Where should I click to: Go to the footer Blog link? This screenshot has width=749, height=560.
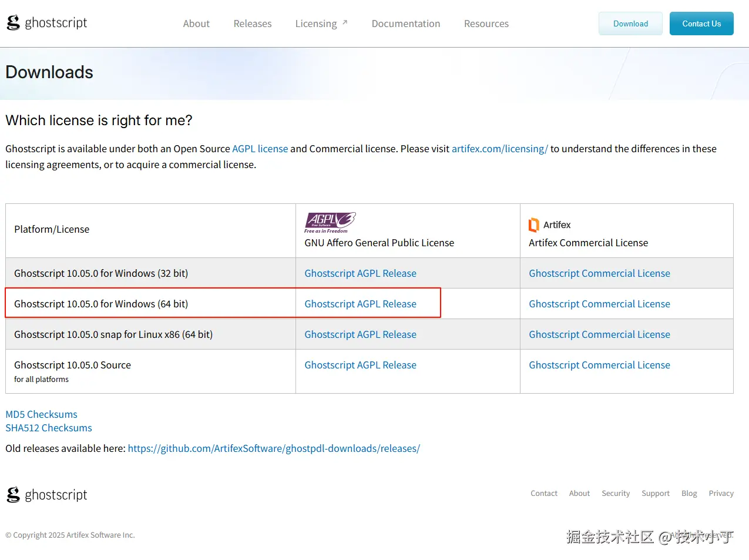tap(689, 493)
